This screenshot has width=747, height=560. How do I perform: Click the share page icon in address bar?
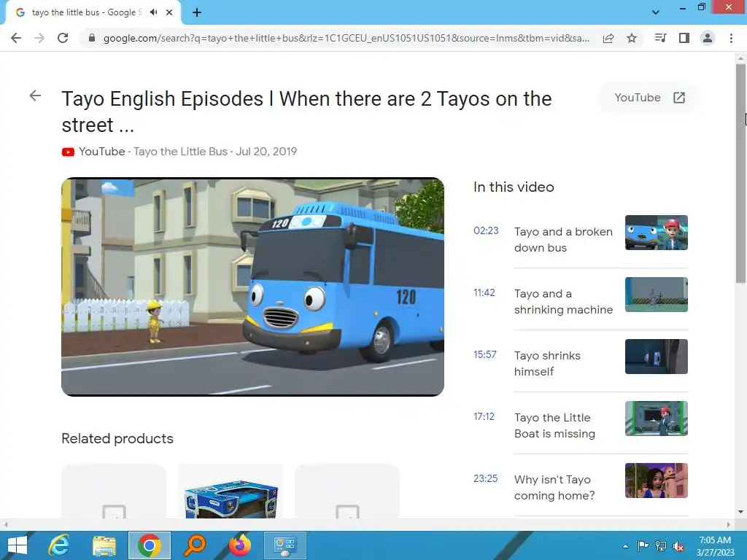coord(608,38)
